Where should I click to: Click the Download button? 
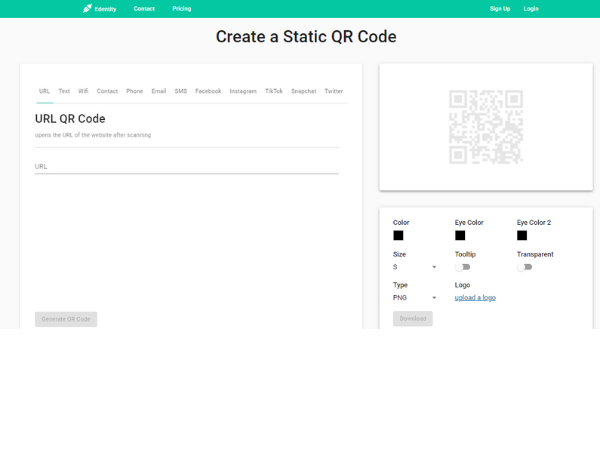[413, 318]
